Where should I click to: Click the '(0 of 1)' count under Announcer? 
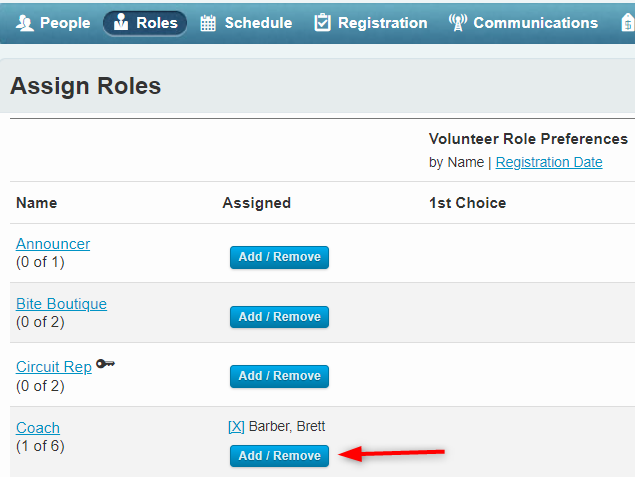(40, 262)
